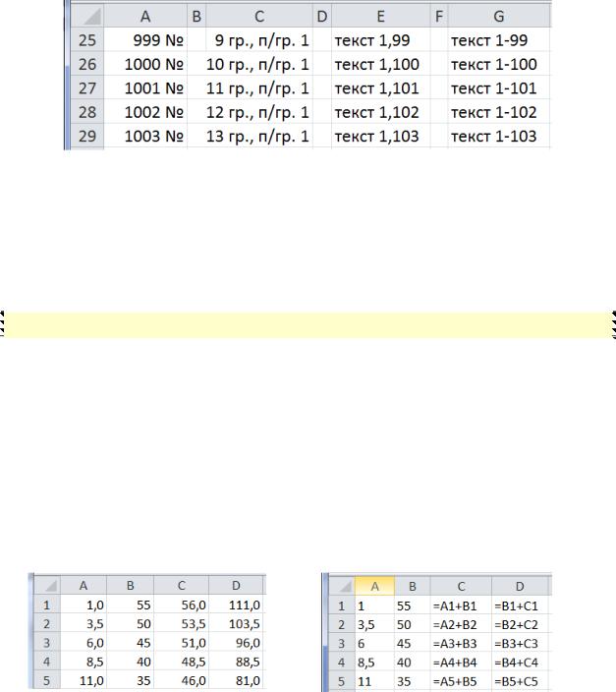Click cell containing 1001 №
616x692 pixels.
tap(145, 87)
